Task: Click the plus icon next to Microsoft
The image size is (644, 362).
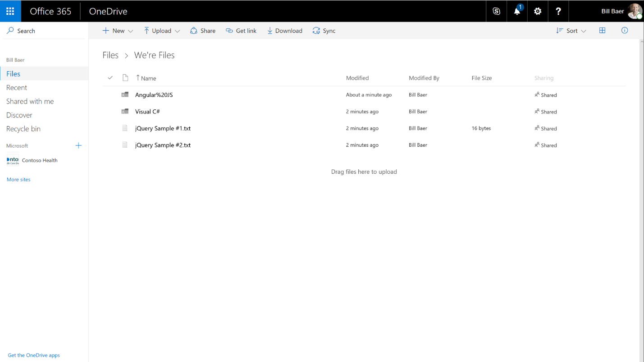Action: pyautogui.click(x=78, y=145)
